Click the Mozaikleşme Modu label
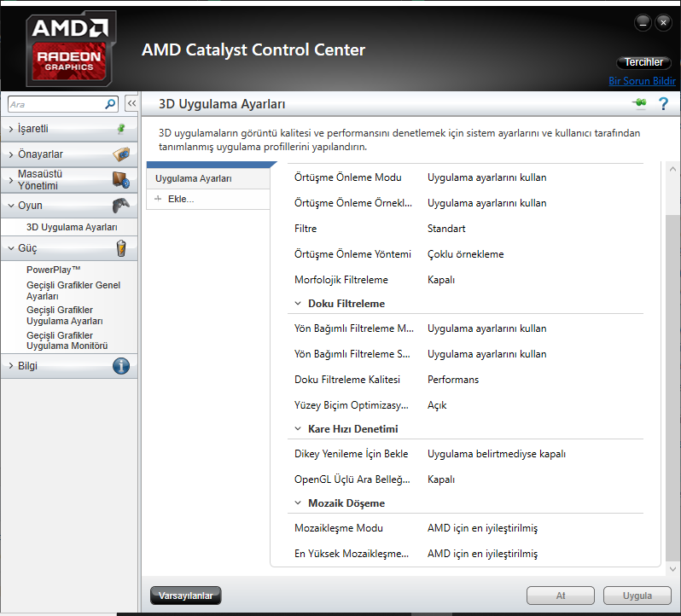681x616 pixels. click(x=338, y=528)
